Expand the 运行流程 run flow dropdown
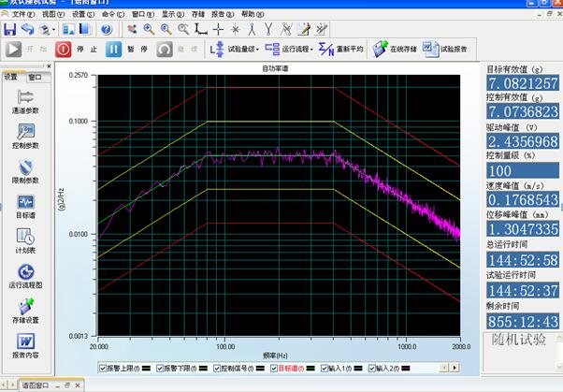 click(x=311, y=50)
